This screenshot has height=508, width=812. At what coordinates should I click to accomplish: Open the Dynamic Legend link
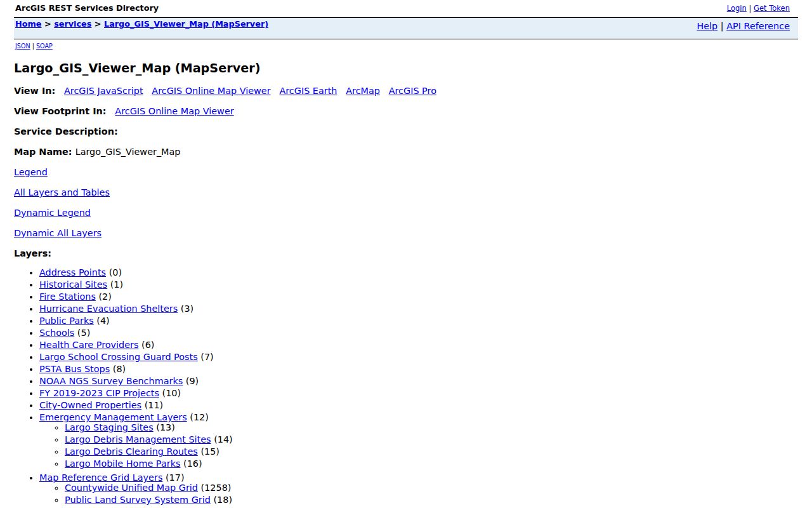[52, 213]
